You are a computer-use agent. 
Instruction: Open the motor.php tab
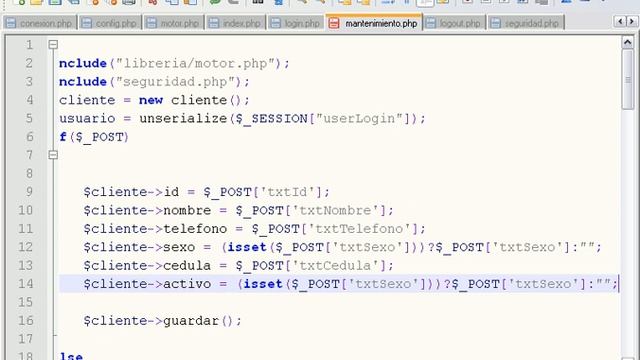173,23
